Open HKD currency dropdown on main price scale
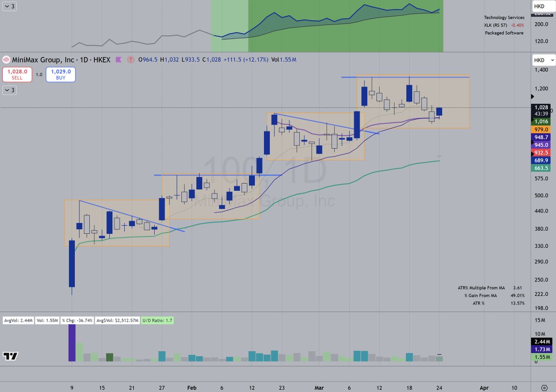 tap(543, 60)
